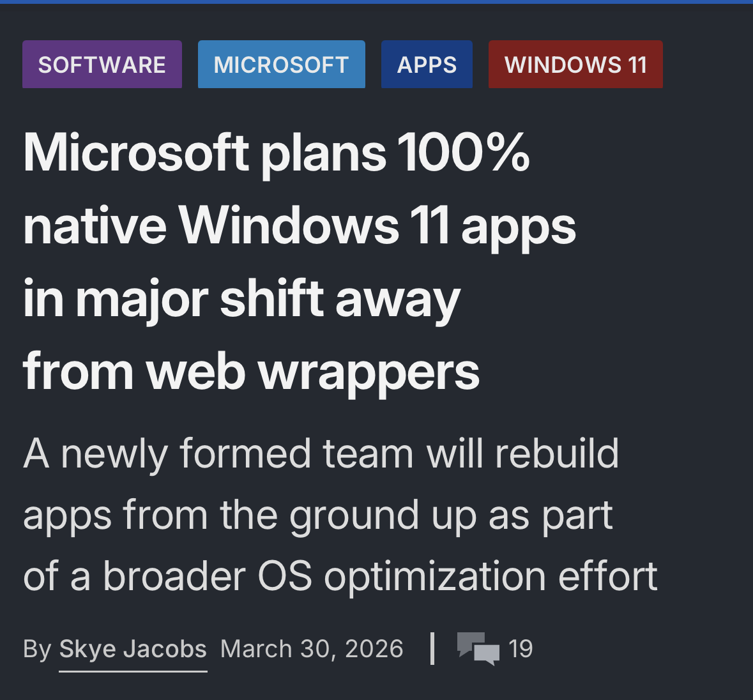Open the comments speech bubble icon
This screenshot has height=700, width=753.
click(x=478, y=648)
